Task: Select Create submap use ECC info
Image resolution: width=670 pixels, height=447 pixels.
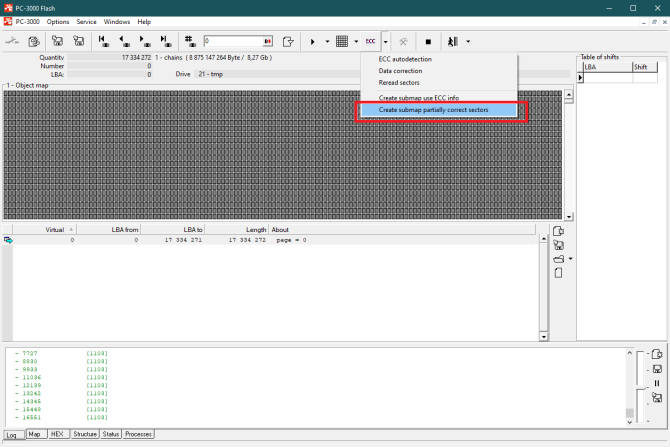Action: 439,98
